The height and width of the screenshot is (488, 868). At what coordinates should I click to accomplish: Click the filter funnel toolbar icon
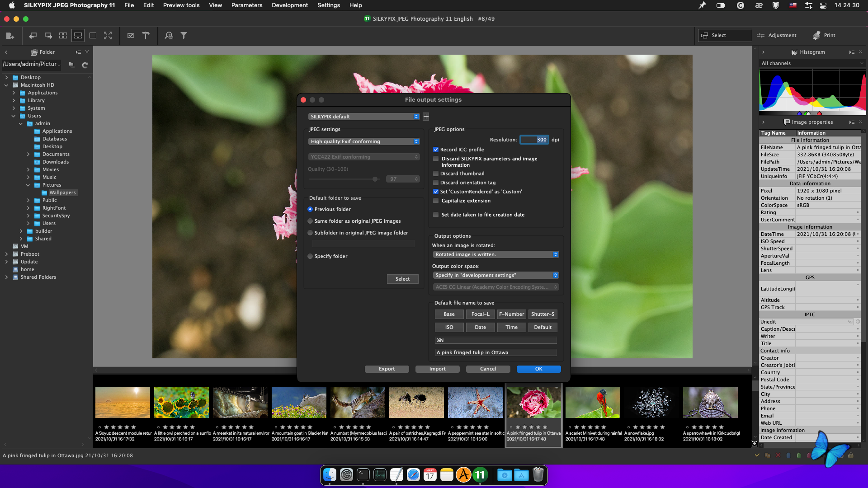point(184,35)
